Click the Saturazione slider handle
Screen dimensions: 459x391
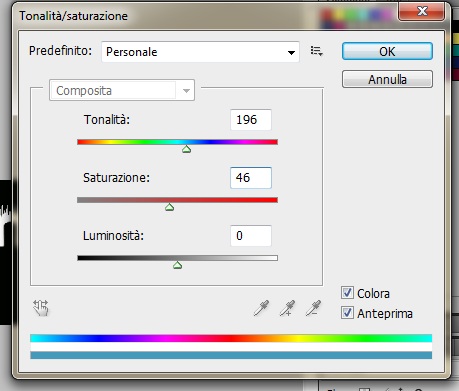coord(169,207)
